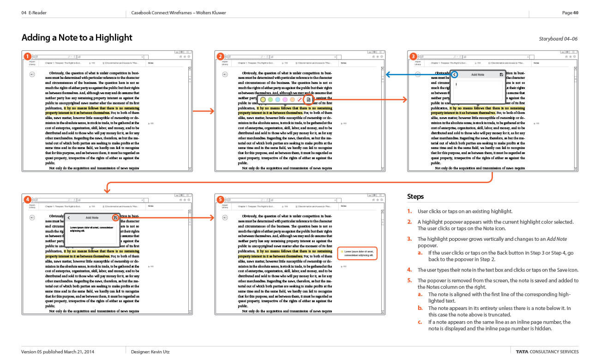Click the Back chevron in step 4 Add Note popover

coord(68,217)
